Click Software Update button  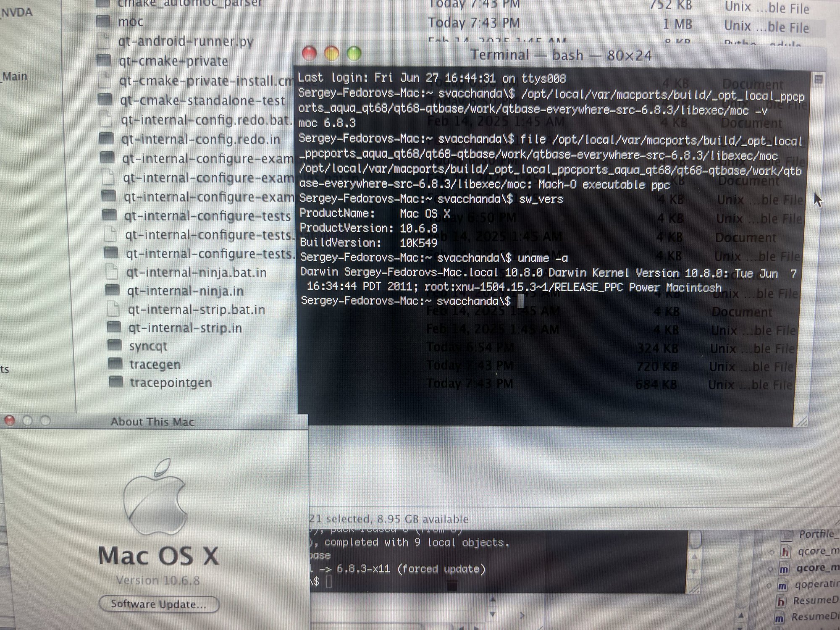click(x=159, y=604)
